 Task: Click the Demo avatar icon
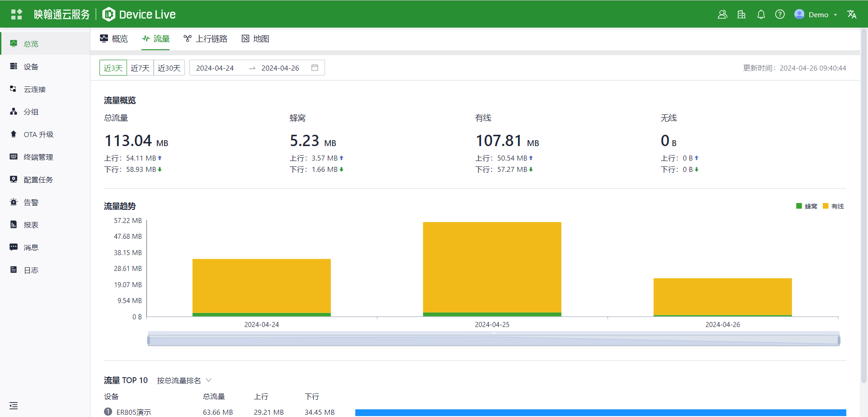coord(799,14)
